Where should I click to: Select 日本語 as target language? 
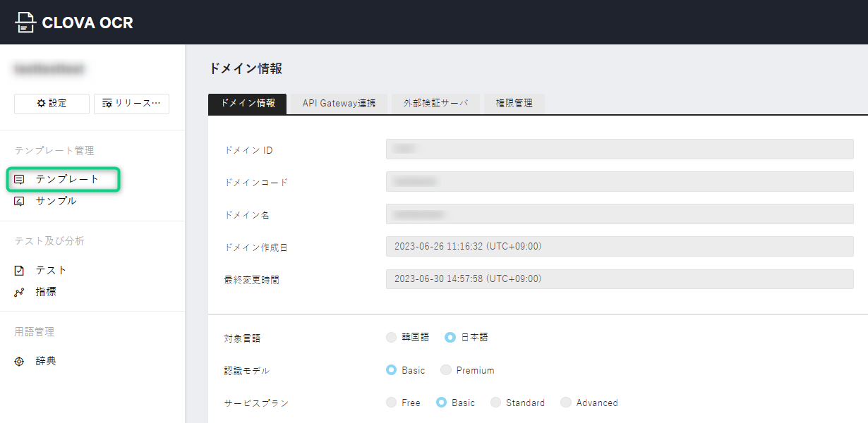tap(450, 338)
